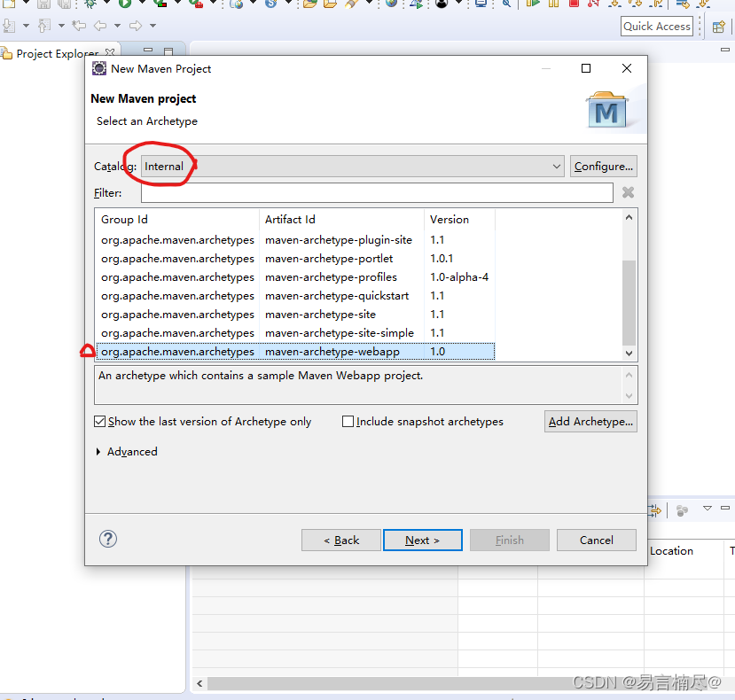Click the 1.0-alpha-4 version cell
The width and height of the screenshot is (735, 700).
(x=459, y=277)
